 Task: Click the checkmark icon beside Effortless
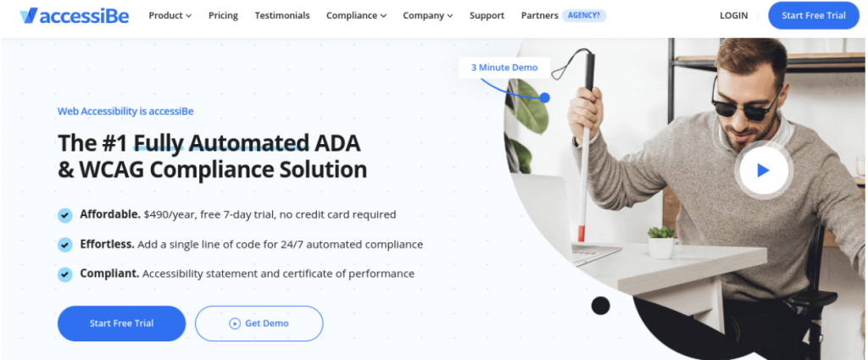(x=65, y=245)
